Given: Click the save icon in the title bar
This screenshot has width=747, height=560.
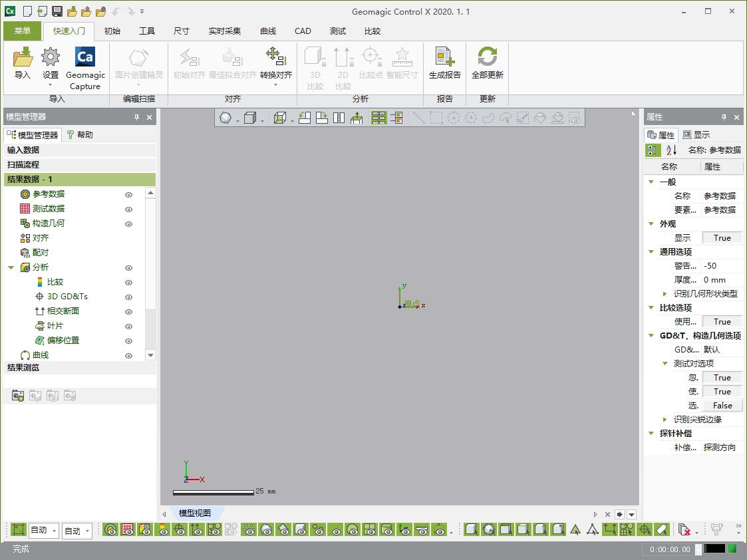Looking at the screenshot, I should [57, 11].
